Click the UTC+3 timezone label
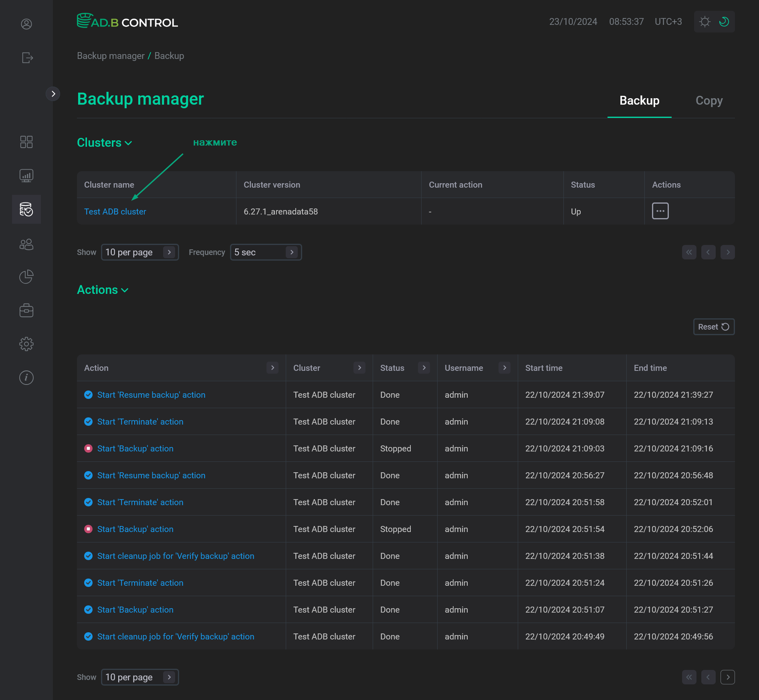The height and width of the screenshot is (700, 759). pyautogui.click(x=668, y=22)
